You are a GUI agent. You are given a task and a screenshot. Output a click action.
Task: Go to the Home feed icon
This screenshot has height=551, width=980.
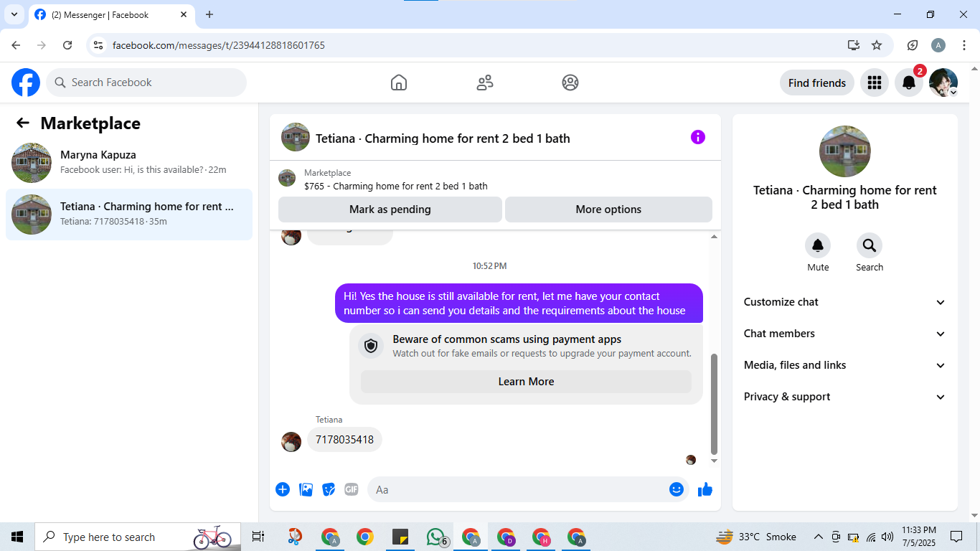click(399, 83)
